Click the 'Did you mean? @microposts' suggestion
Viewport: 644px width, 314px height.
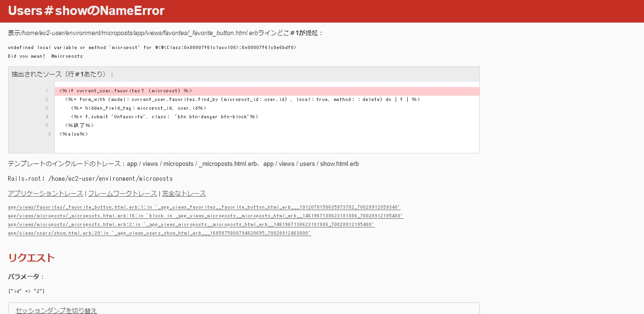(x=45, y=56)
